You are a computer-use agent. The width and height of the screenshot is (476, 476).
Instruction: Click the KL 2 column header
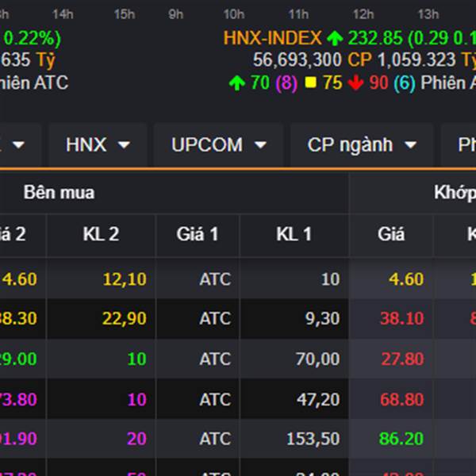click(101, 234)
